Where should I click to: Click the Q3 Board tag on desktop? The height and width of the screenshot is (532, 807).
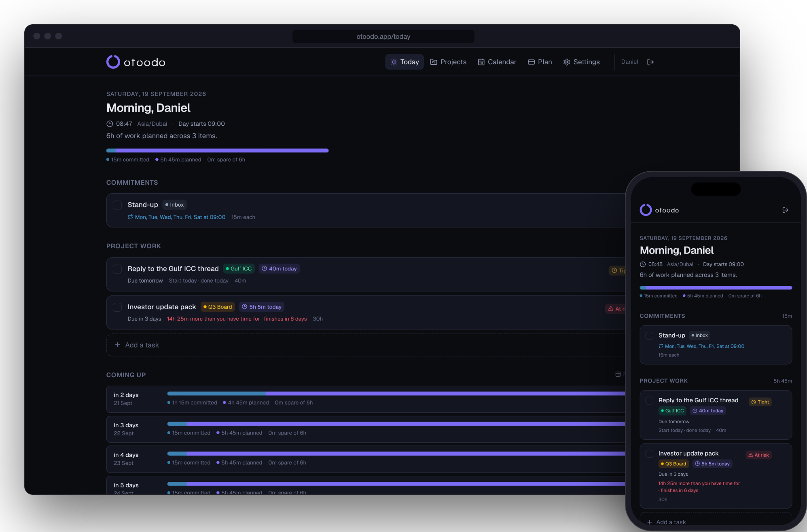(218, 307)
